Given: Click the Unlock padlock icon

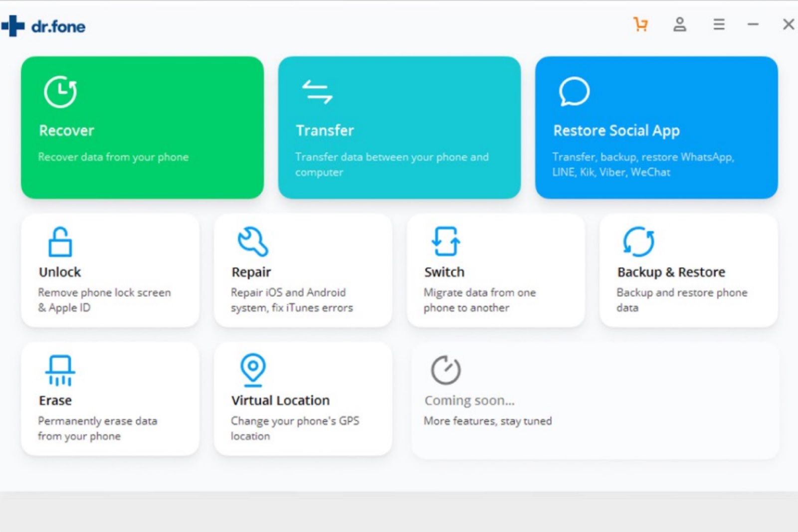Looking at the screenshot, I should click(60, 242).
